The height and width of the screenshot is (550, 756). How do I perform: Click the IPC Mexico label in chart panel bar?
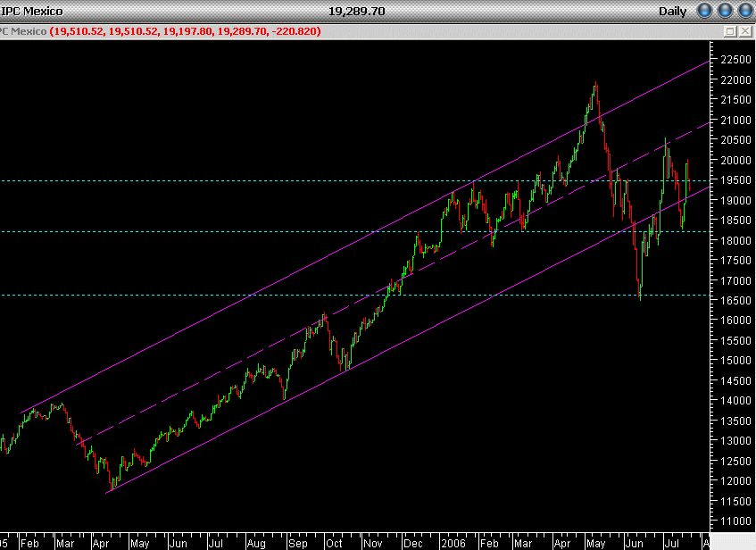(23, 31)
